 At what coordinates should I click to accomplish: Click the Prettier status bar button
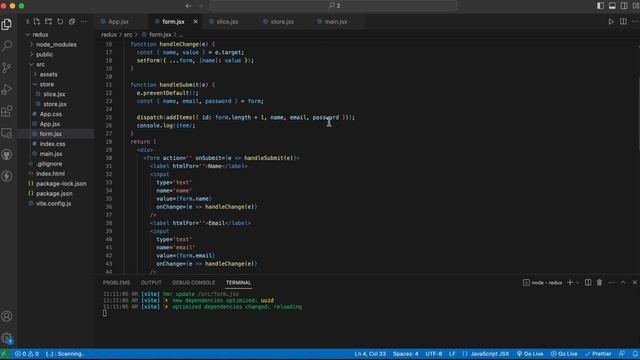click(598, 354)
